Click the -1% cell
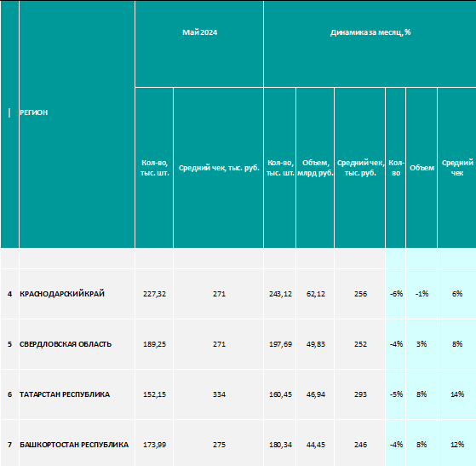 pyautogui.click(x=422, y=294)
